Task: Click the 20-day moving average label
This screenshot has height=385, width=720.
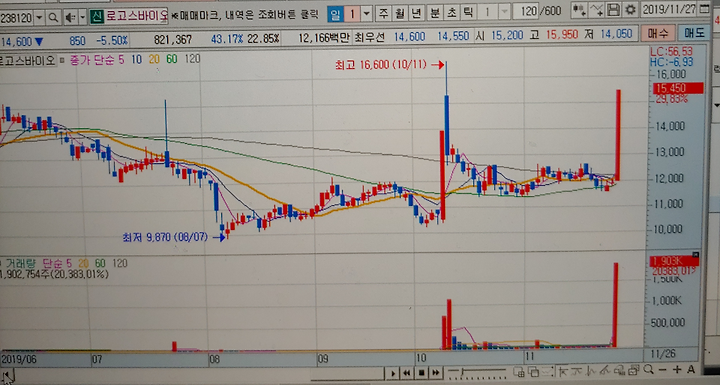Action: 154,59
